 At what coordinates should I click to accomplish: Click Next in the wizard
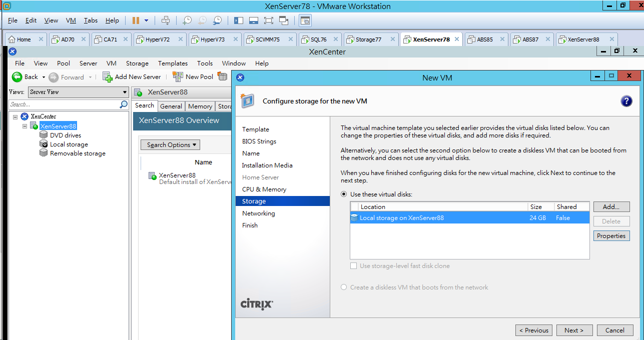tap(574, 330)
